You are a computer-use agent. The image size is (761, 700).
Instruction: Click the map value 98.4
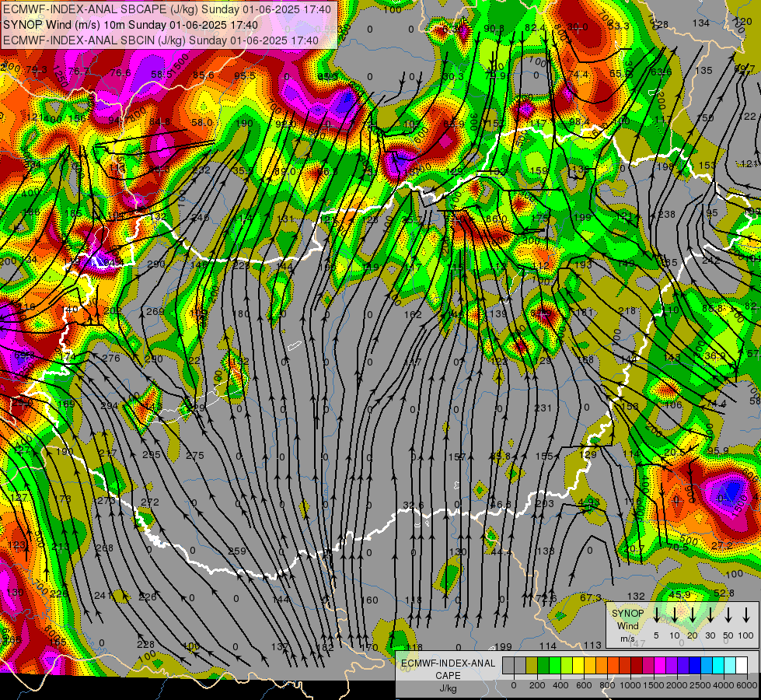tap(579, 121)
